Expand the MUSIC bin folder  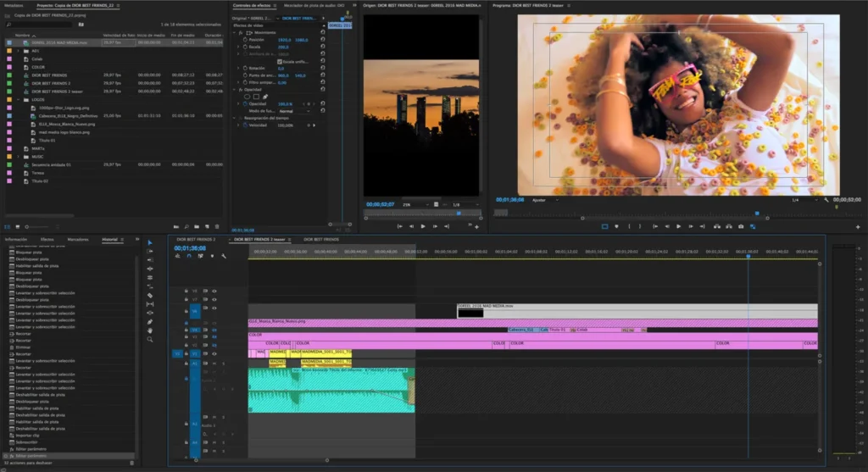pos(19,157)
